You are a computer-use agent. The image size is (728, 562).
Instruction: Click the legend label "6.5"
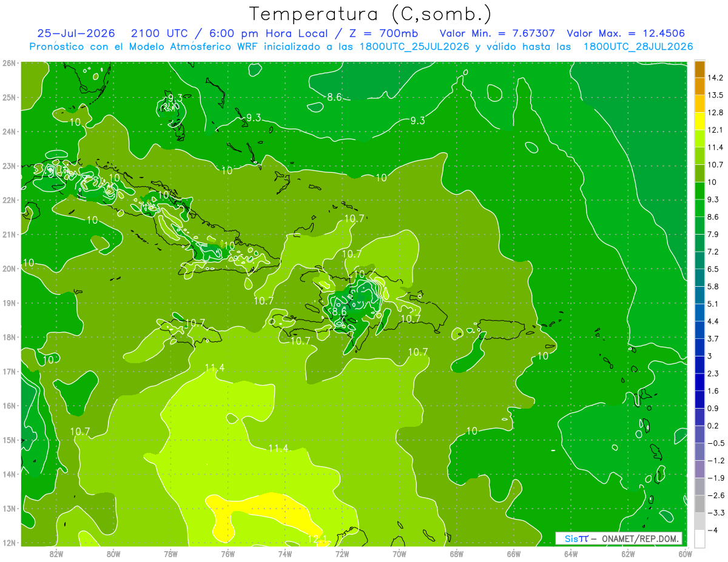(x=713, y=269)
